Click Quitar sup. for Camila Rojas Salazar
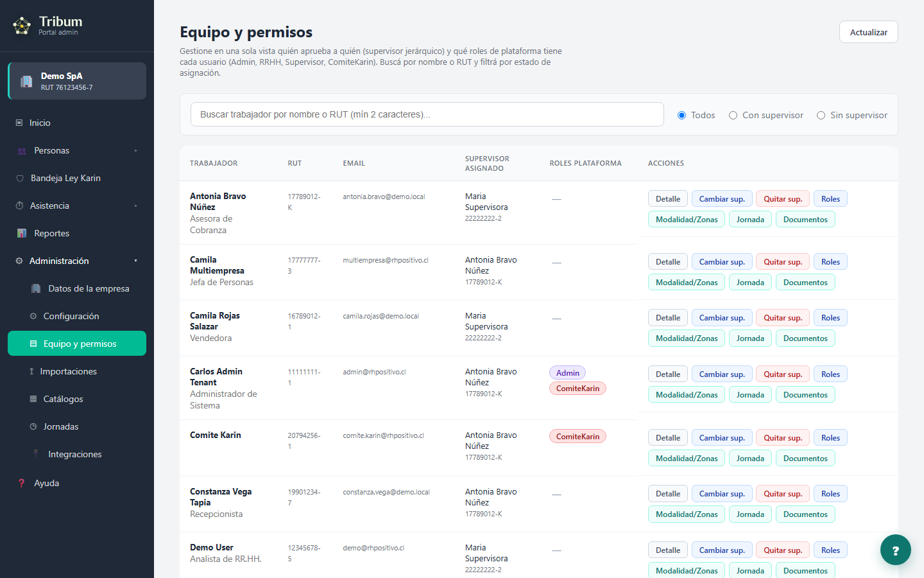Screen dimensions: 924x578 click(x=783, y=318)
